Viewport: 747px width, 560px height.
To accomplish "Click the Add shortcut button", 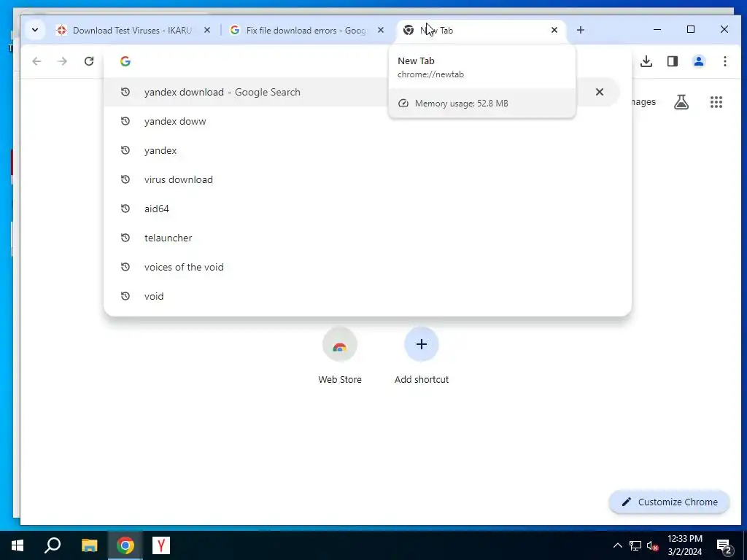I will pos(422,356).
